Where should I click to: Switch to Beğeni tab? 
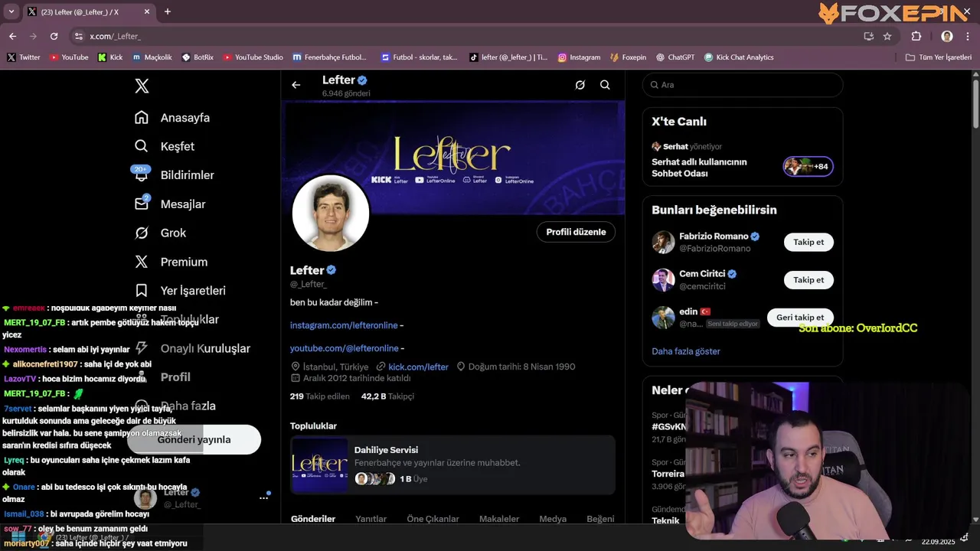(600, 519)
